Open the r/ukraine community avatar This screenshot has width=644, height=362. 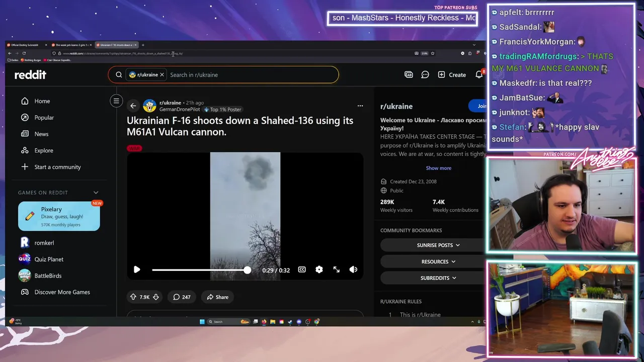tap(149, 106)
